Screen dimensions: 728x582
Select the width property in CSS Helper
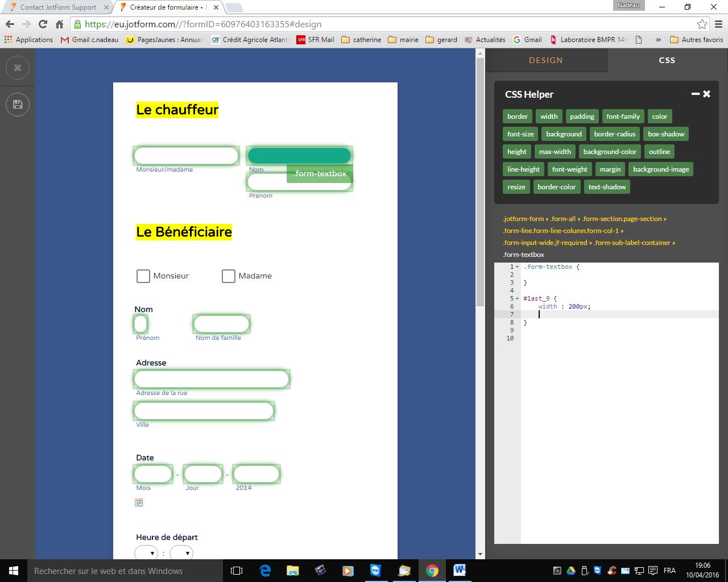(548, 116)
